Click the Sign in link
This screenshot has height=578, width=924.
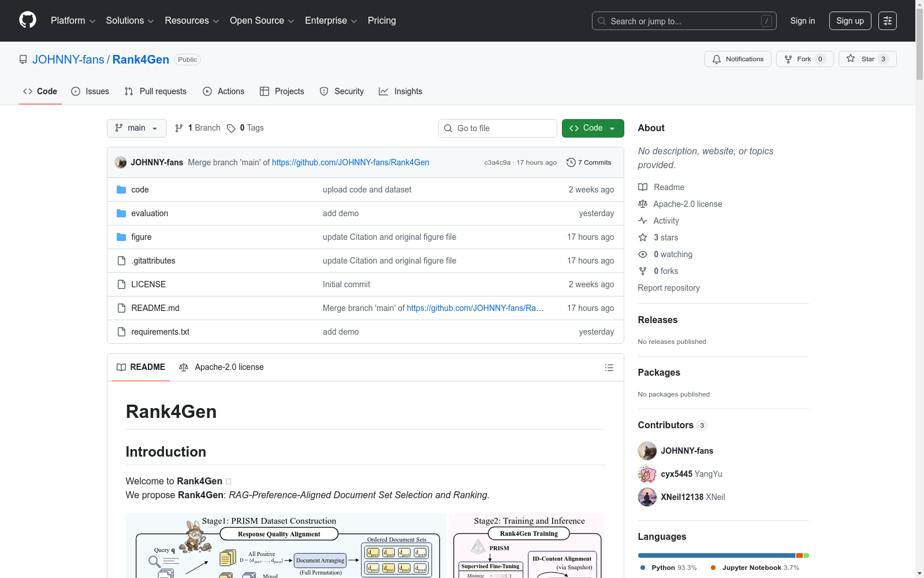click(803, 21)
